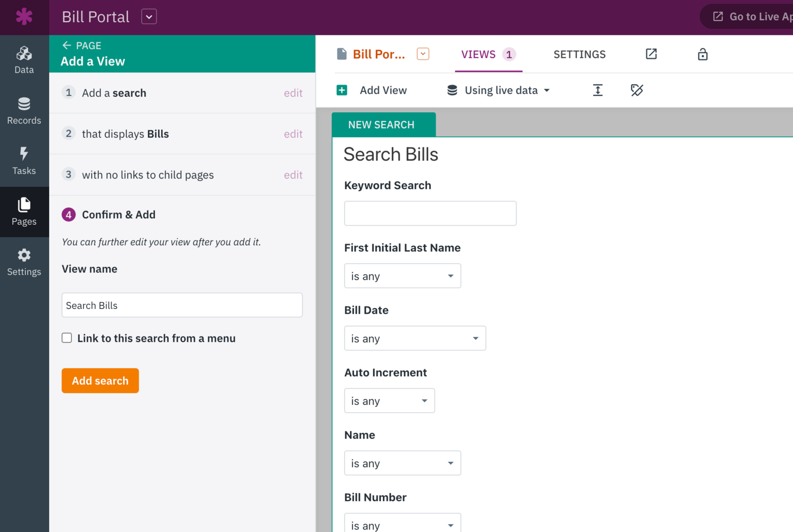The height and width of the screenshot is (532, 793).
Task: Click the vertical spacing adjustment icon
Action: 597,90
